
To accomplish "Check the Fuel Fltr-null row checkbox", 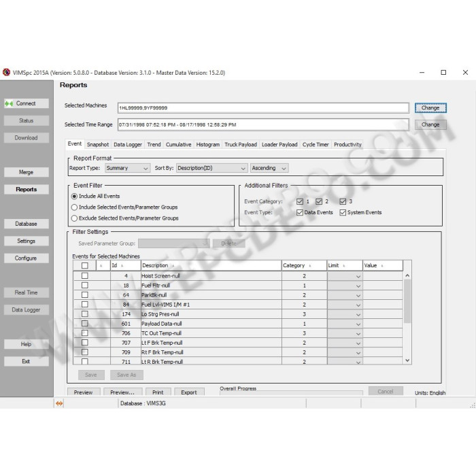I will [x=85, y=286].
